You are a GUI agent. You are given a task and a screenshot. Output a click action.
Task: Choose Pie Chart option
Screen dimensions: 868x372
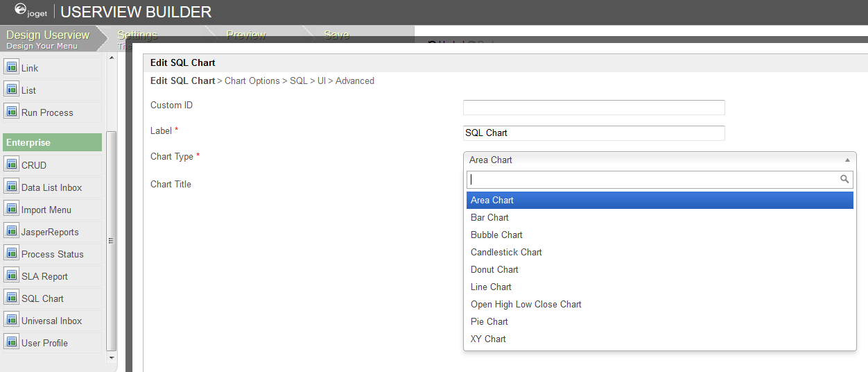pyautogui.click(x=489, y=321)
